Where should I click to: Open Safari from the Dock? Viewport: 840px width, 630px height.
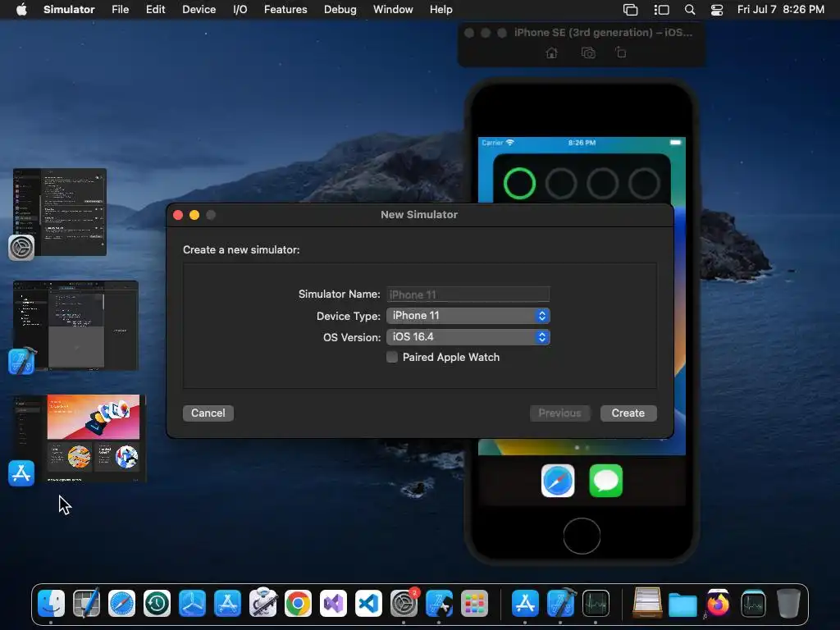(121, 604)
